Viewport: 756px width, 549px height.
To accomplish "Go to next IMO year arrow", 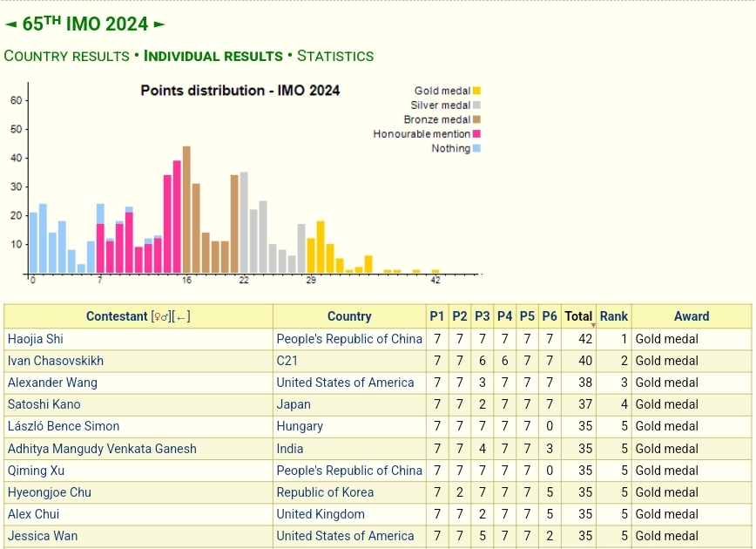I will click(x=159, y=24).
